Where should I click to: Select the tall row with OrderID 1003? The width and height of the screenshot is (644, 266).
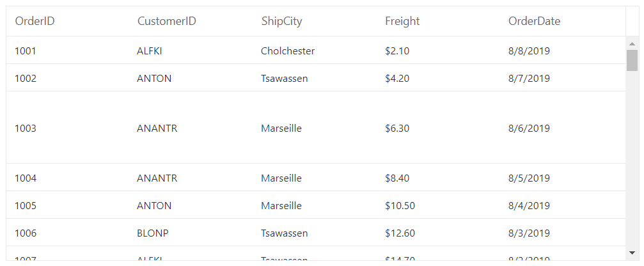point(316,128)
